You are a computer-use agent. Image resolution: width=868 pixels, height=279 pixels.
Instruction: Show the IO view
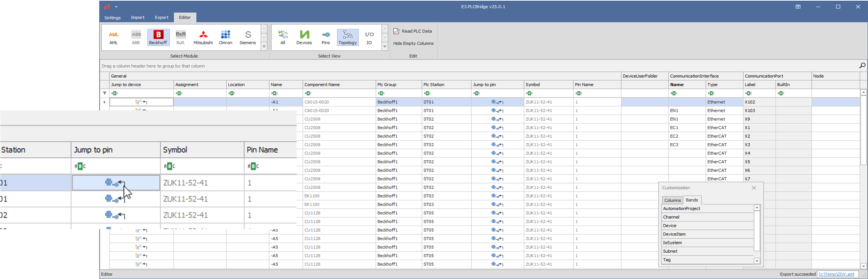pos(369,37)
